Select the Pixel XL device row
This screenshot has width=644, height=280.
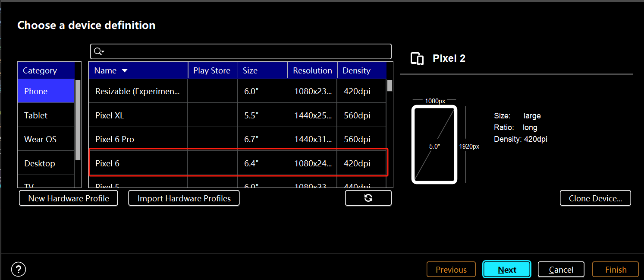[237, 115]
